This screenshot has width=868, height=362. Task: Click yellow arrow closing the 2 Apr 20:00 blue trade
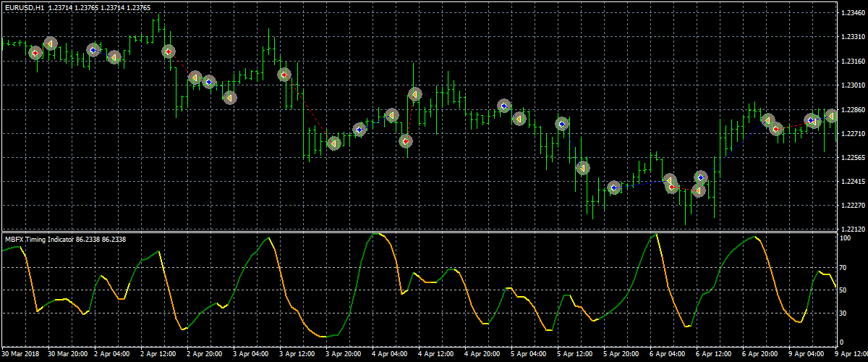229,97
